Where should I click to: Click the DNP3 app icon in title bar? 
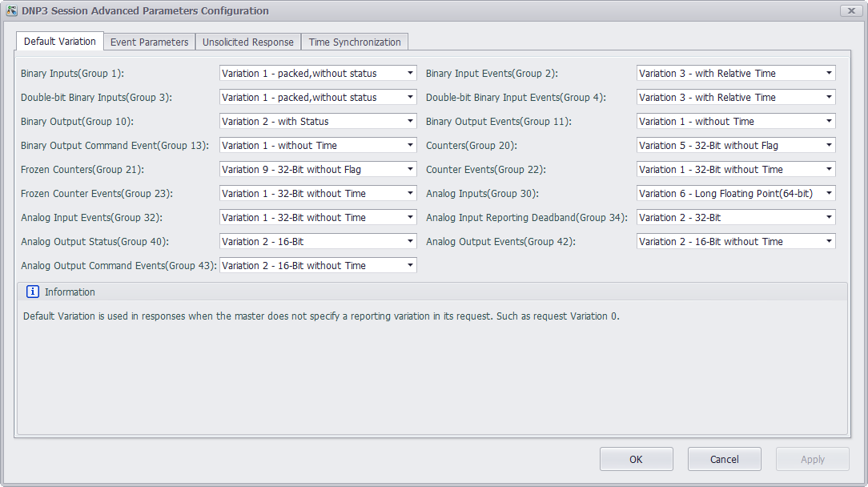[12, 11]
